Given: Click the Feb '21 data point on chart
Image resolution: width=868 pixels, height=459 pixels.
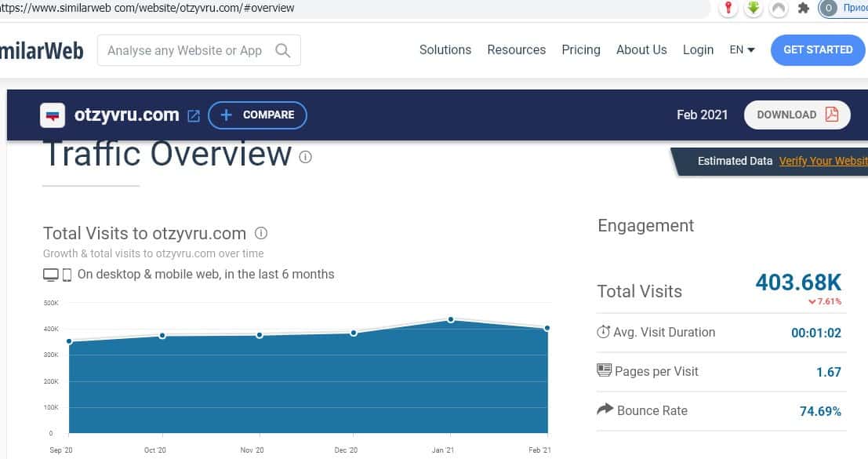Looking at the screenshot, I should [547, 328].
